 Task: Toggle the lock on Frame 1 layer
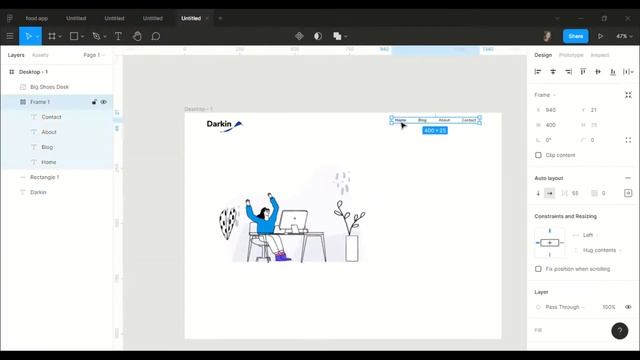pyautogui.click(x=94, y=102)
